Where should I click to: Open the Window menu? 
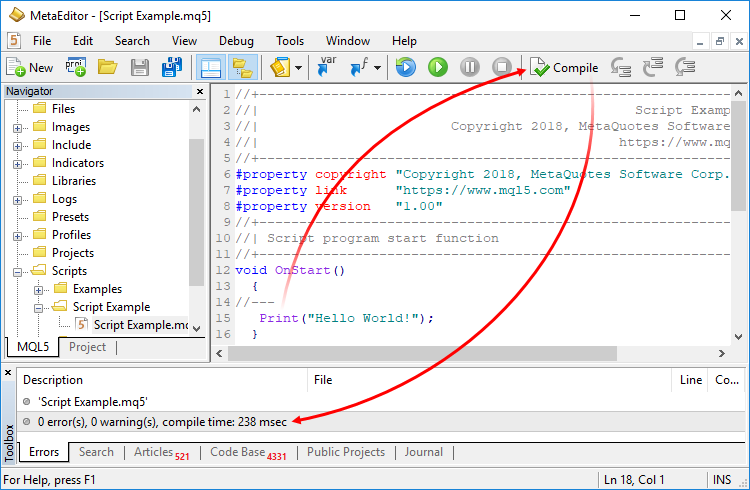[x=348, y=41]
